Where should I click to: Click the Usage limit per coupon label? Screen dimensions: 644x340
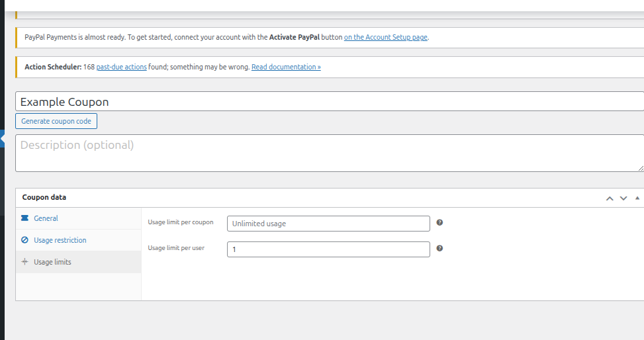(x=180, y=222)
